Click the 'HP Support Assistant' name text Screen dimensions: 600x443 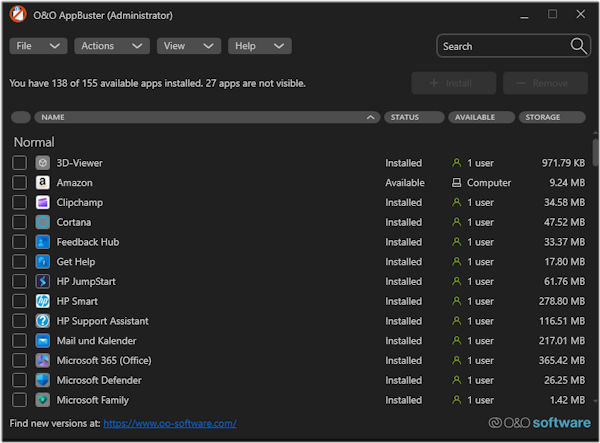103,321
